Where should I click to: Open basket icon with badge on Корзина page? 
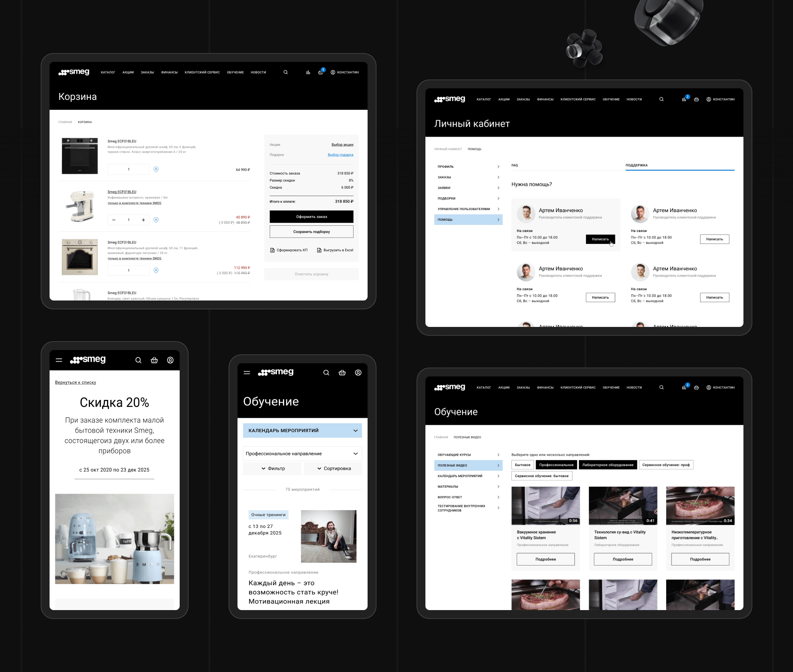tap(321, 72)
